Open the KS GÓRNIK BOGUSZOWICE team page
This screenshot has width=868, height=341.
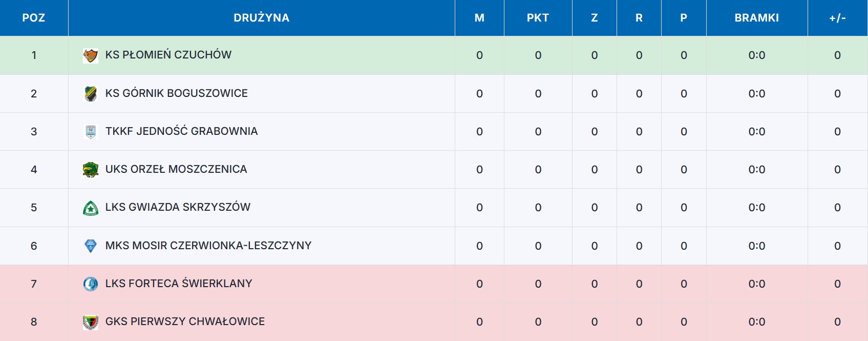pos(176,93)
